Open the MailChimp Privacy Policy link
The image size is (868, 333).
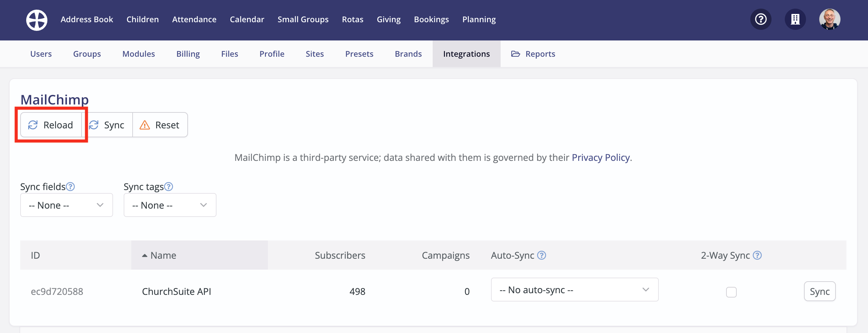600,158
